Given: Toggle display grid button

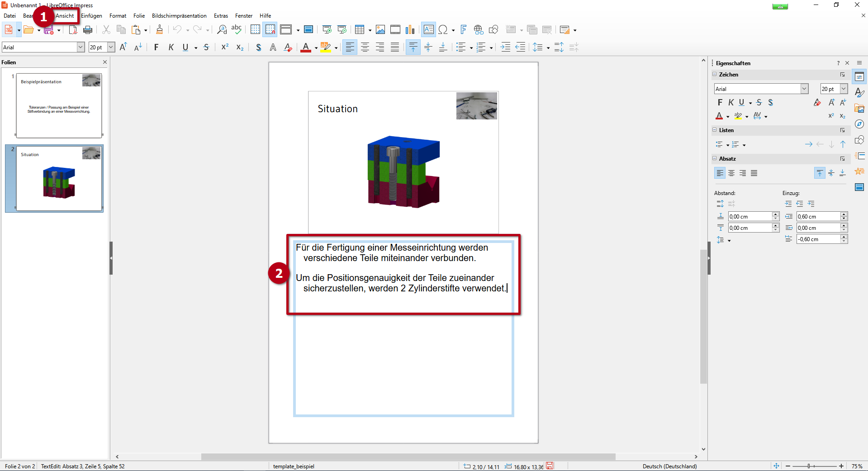Looking at the screenshot, I should click(x=255, y=30).
